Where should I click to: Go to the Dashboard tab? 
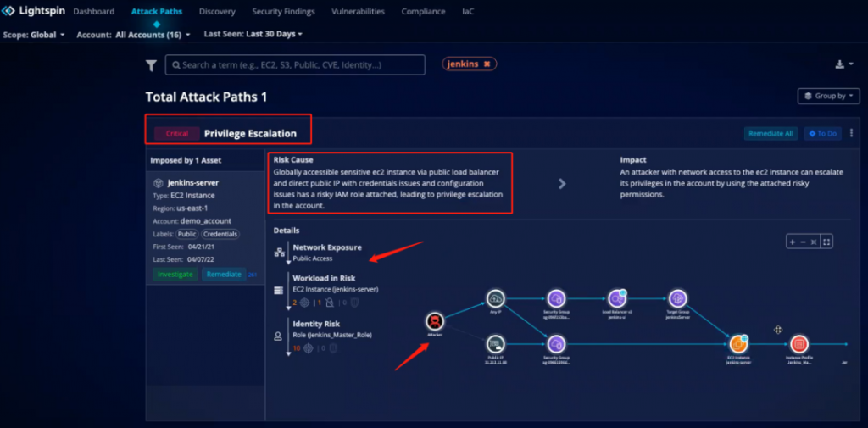pyautogui.click(x=94, y=11)
